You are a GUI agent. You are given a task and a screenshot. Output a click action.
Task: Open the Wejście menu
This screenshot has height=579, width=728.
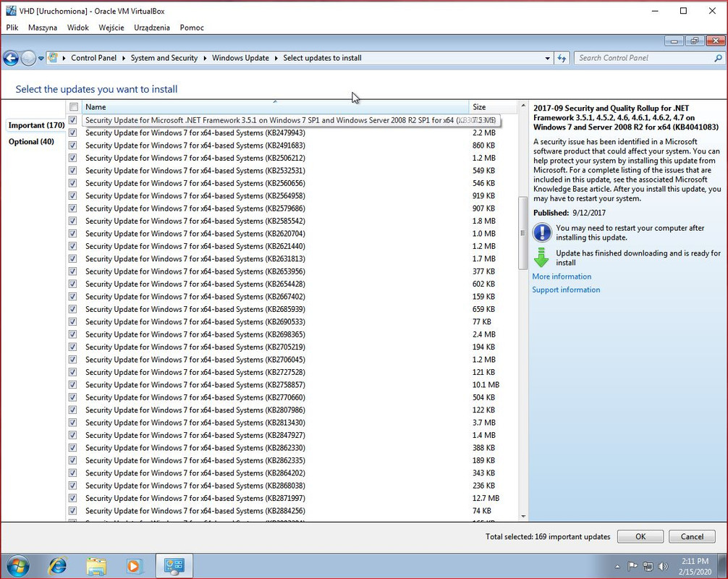point(111,28)
